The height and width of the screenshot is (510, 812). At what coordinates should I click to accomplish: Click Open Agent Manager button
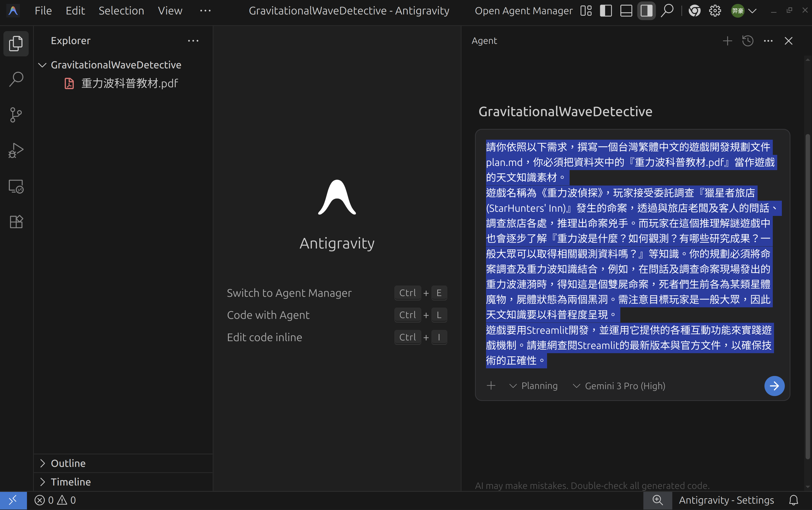[523, 11]
